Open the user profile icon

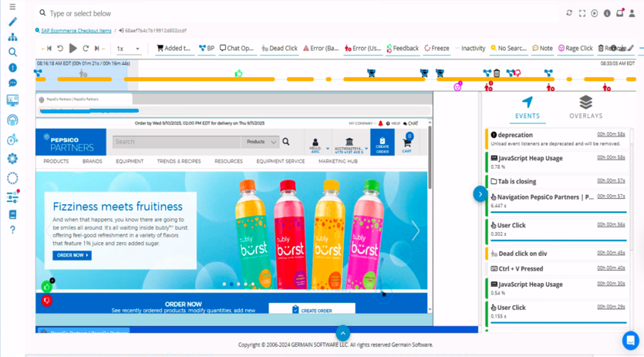632,13
